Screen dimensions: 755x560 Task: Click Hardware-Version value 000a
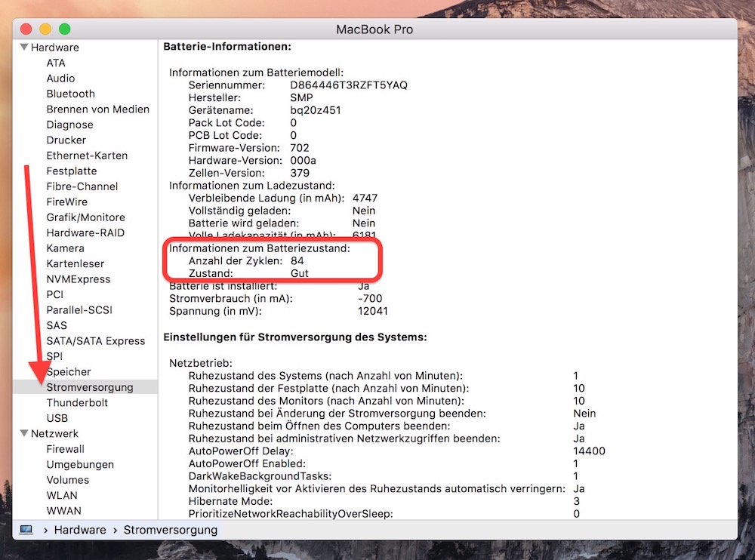point(303,160)
